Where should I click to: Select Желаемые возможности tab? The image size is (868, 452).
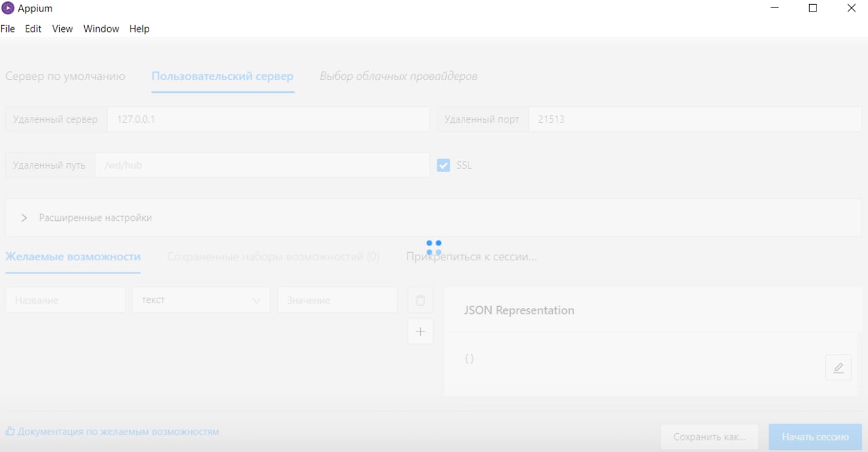click(x=73, y=257)
